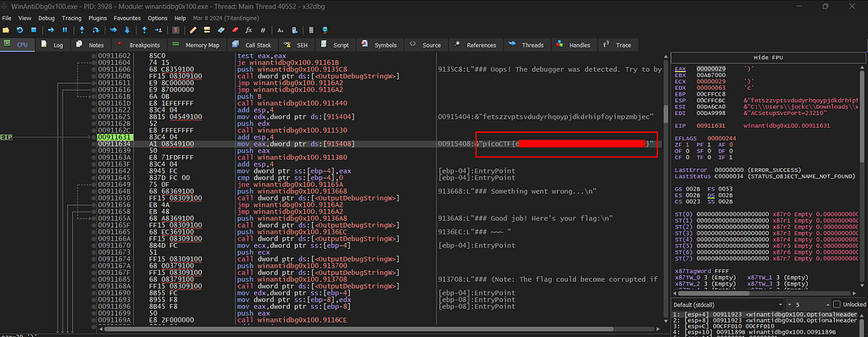Image resolution: width=868 pixels, height=337 pixels.
Task: Click the Run to user code icon
Action: pyautogui.click(x=159, y=30)
